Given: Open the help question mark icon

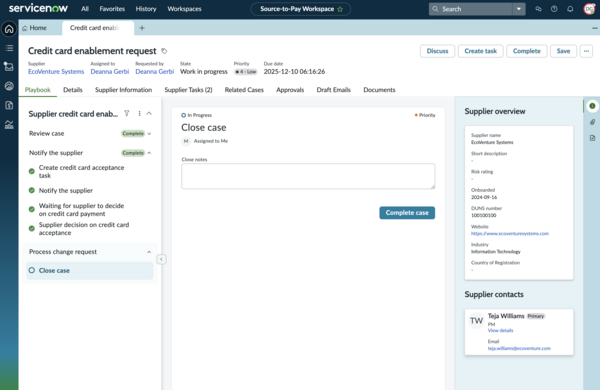Looking at the screenshot, I should [x=554, y=9].
